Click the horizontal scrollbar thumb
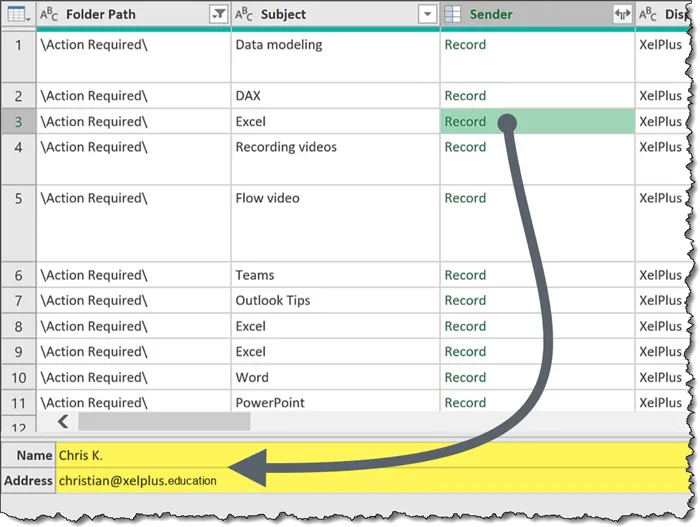The height and width of the screenshot is (527, 700). coord(163,421)
